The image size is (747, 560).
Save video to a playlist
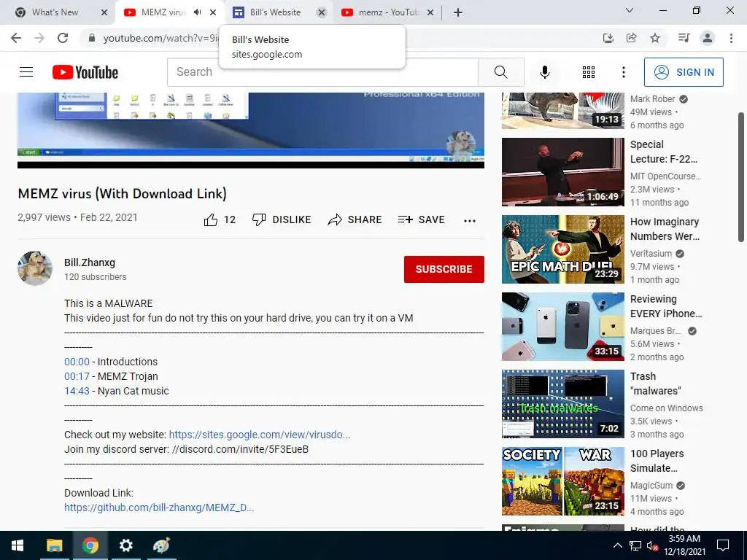(422, 219)
